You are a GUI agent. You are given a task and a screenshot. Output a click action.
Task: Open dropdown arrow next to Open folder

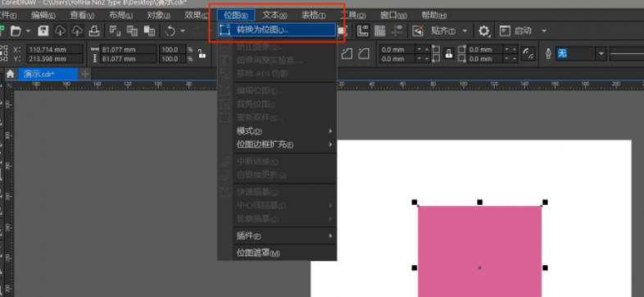(29, 31)
